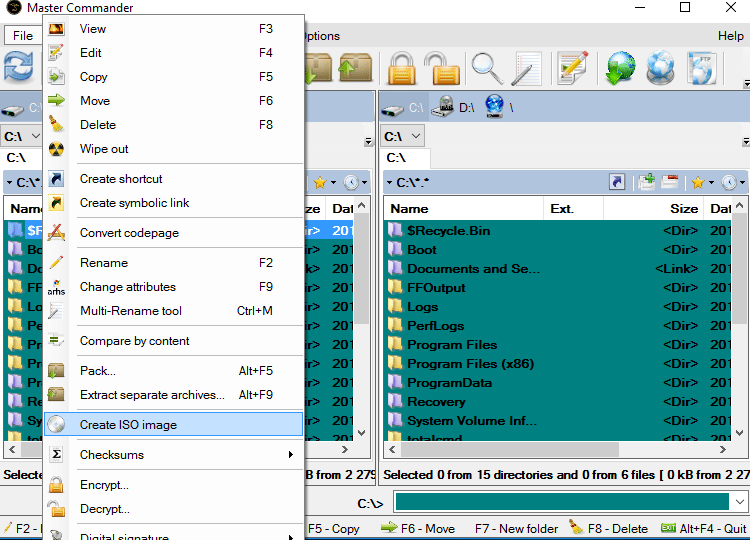
Task: Click the shortcut arrow icon in right panel
Action: pos(617,182)
